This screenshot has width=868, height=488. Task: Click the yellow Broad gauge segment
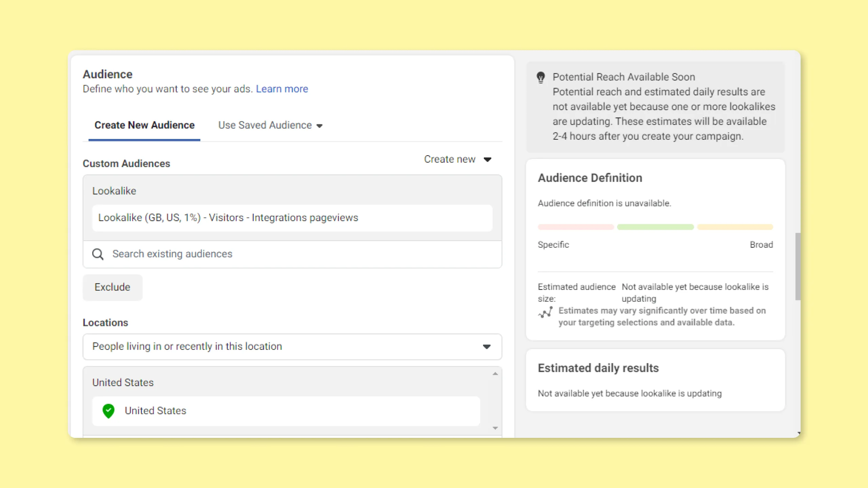(x=735, y=227)
